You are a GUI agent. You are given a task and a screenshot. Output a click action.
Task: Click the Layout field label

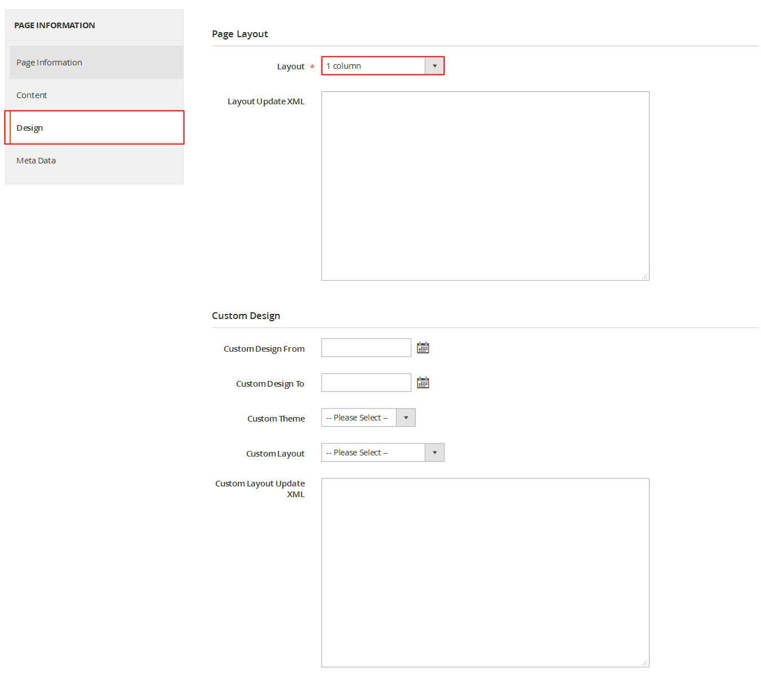coord(291,67)
